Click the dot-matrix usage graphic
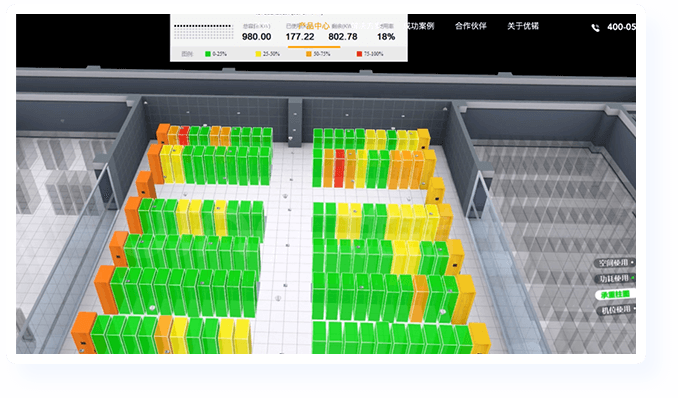This screenshot has width=678, height=398. coord(203,32)
